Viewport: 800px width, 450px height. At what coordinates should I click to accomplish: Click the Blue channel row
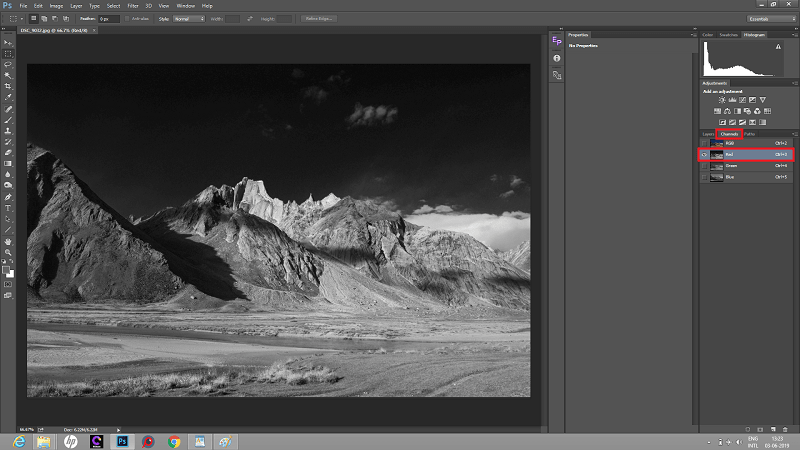coord(750,177)
